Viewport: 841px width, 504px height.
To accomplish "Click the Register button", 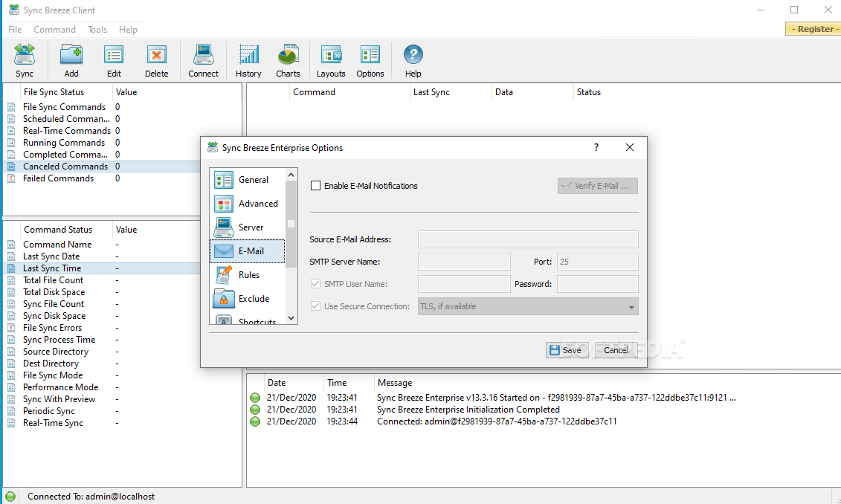I will point(813,29).
